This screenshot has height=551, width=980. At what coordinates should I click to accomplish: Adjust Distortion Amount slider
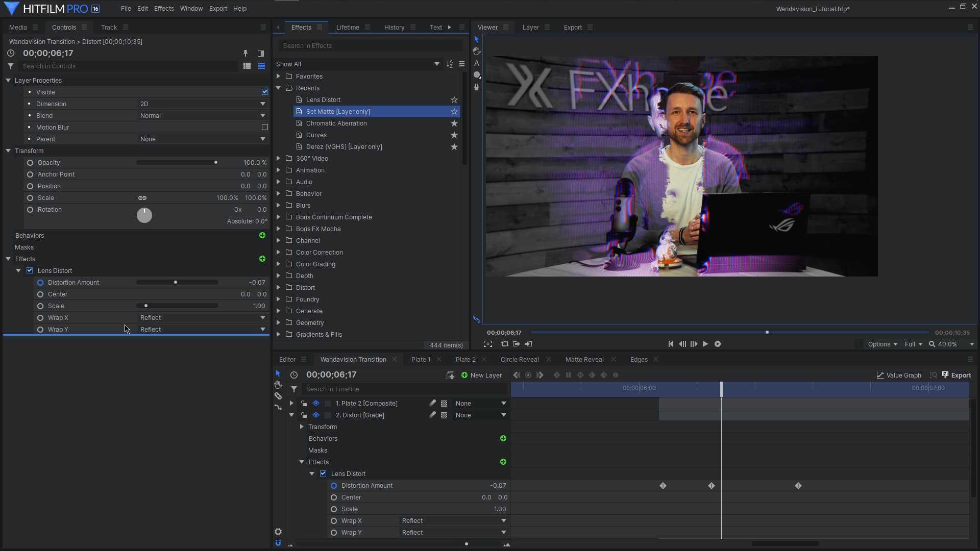(177, 283)
